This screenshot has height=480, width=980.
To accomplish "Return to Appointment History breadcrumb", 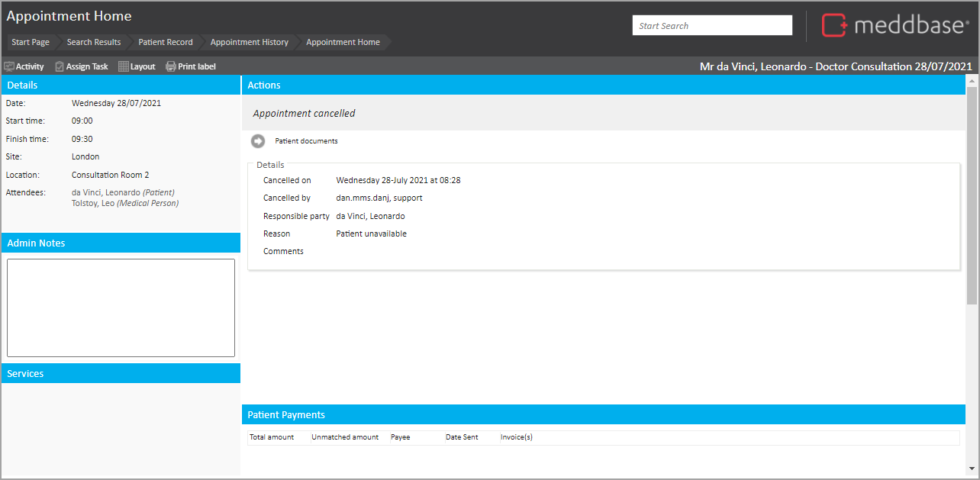I will (x=249, y=42).
